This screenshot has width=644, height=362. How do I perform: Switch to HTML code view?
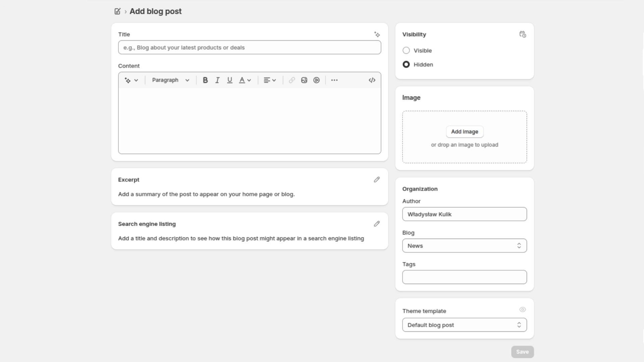pyautogui.click(x=372, y=80)
